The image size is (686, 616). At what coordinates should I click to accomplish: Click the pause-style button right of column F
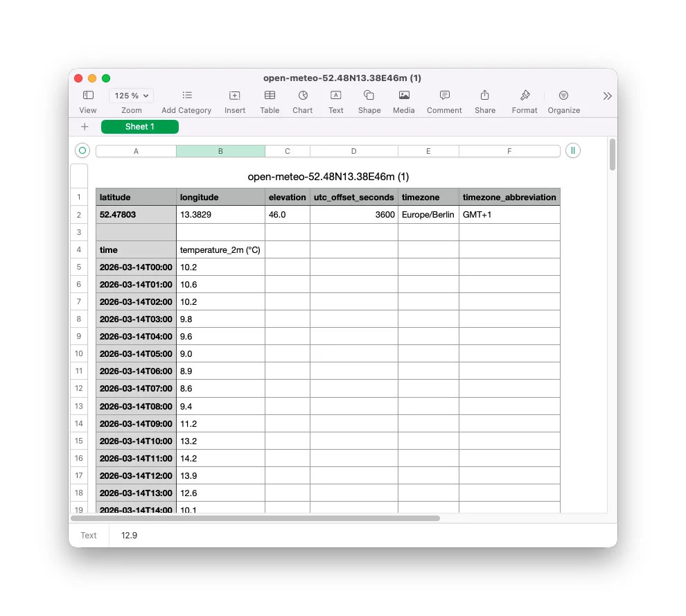(x=572, y=150)
